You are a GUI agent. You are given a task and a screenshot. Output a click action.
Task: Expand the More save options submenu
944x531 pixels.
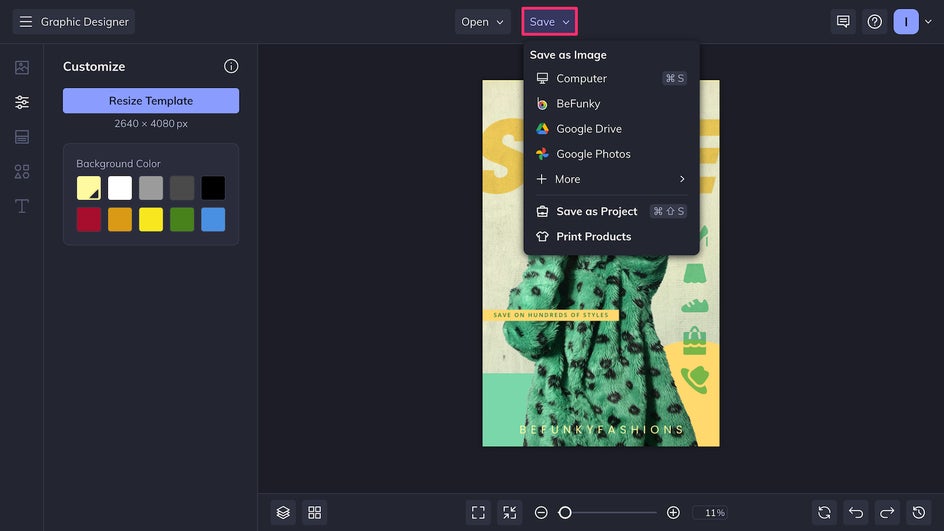pyautogui.click(x=611, y=179)
